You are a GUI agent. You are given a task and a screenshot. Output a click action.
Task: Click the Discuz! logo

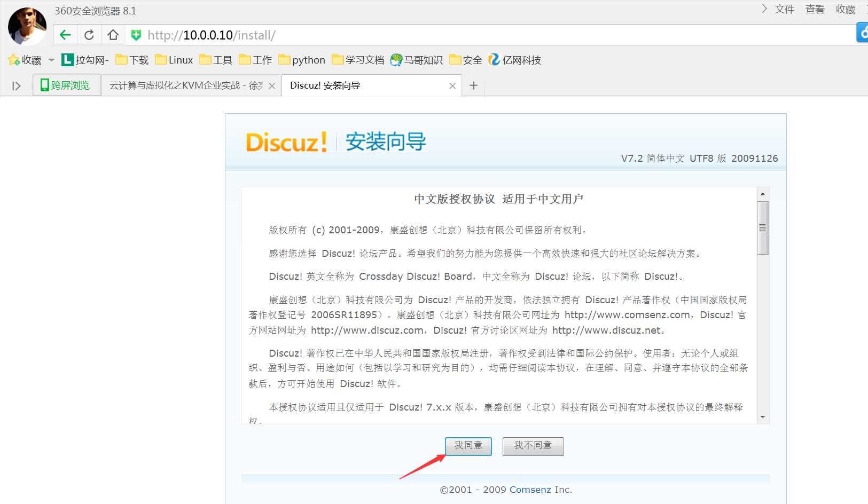point(286,143)
